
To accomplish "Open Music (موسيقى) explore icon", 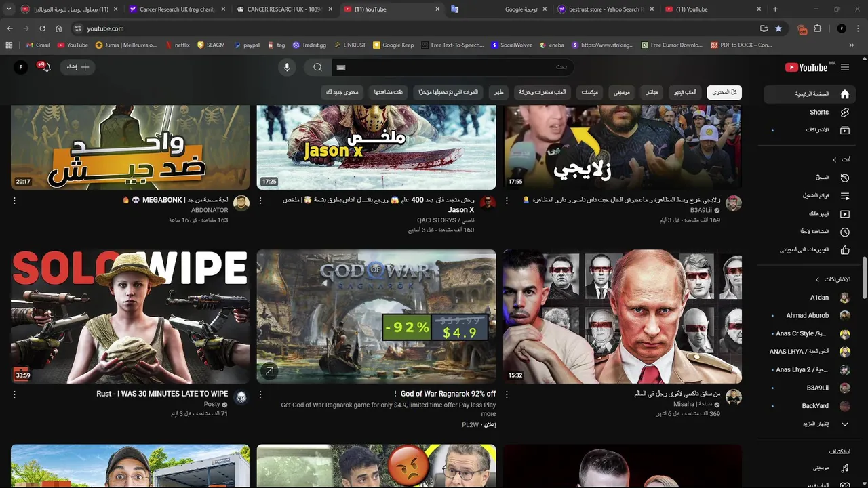I will tap(844, 468).
